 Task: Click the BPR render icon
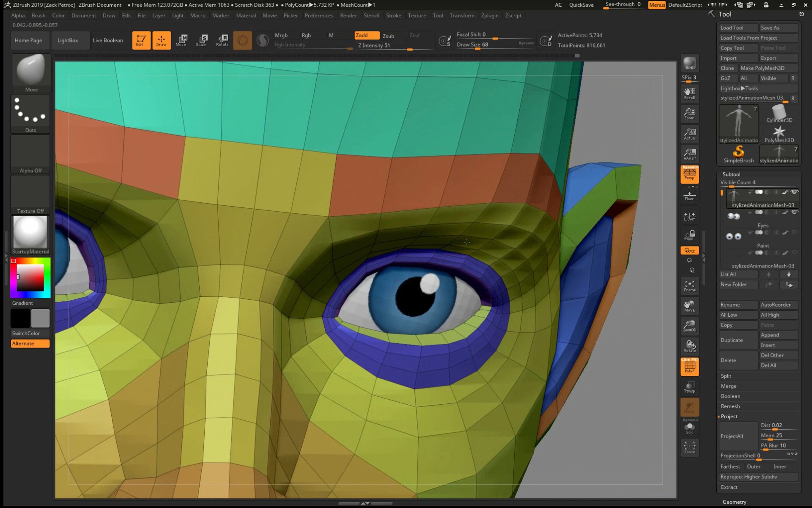click(689, 63)
